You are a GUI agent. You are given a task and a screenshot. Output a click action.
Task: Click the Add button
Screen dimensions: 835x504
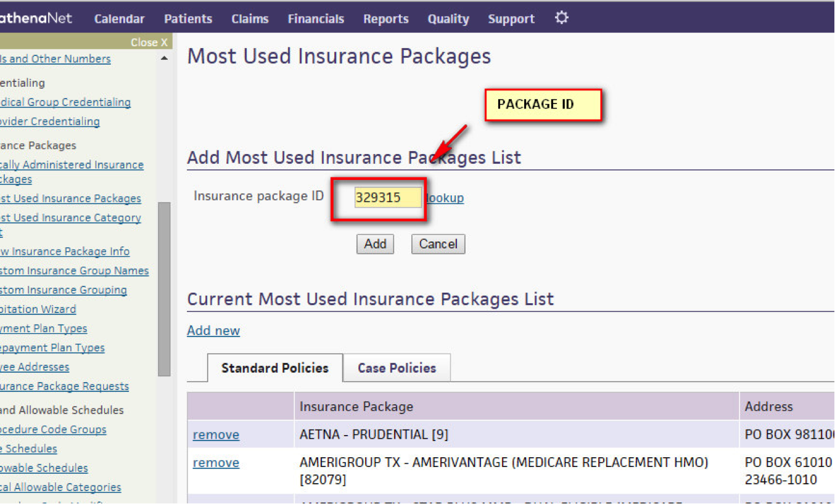[375, 244]
